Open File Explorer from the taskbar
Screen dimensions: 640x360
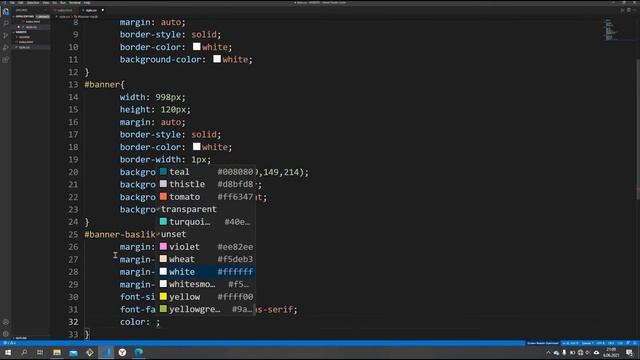pos(57,353)
